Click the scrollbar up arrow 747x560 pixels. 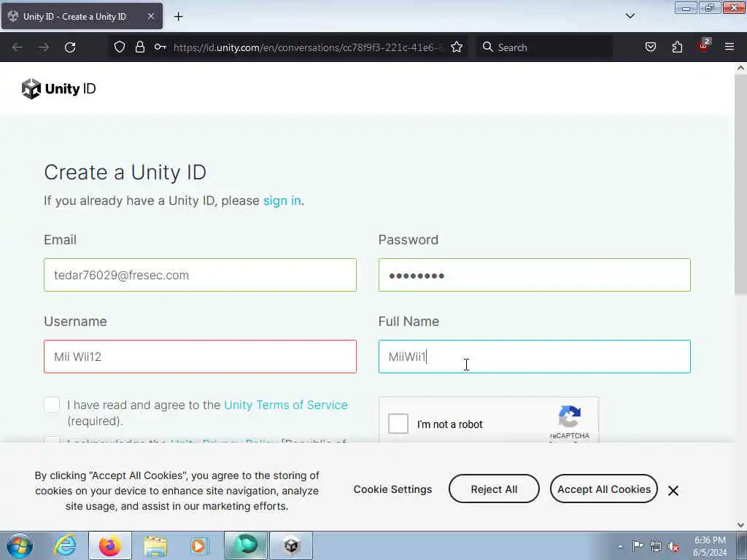click(740, 68)
